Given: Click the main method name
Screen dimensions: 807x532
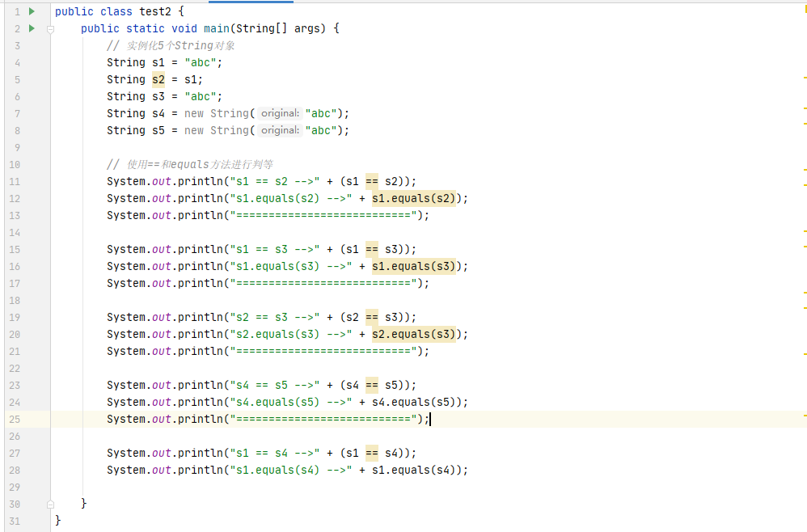Looking at the screenshot, I should tap(217, 28).
